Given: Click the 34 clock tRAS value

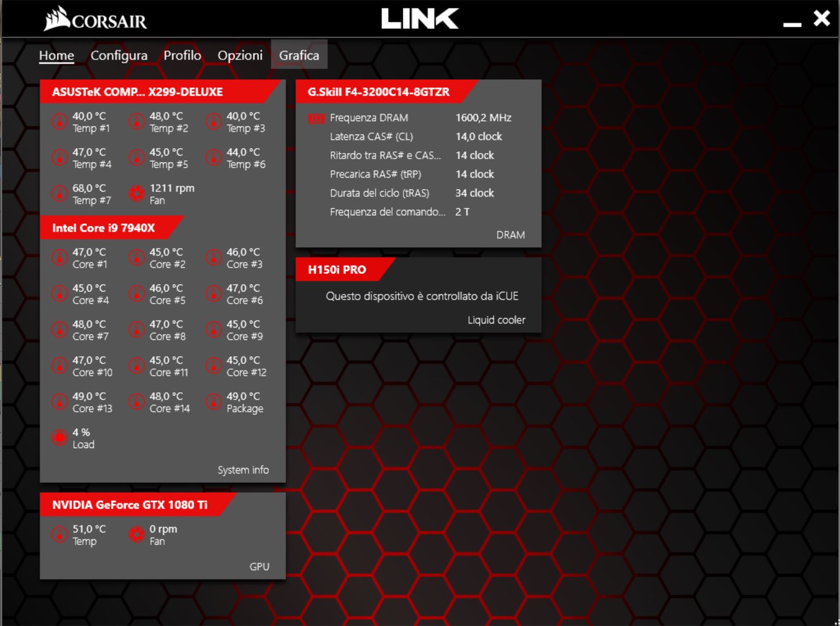Looking at the screenshot, I should (x=474, y=193).
